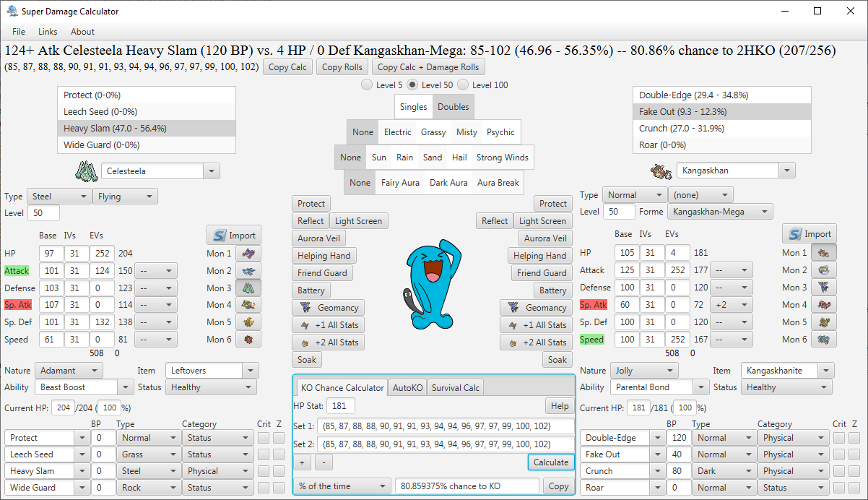Click the Kangaskhan sprite icon
The width and height of the screenshot is (868, 500).
[x=661, y=171]
